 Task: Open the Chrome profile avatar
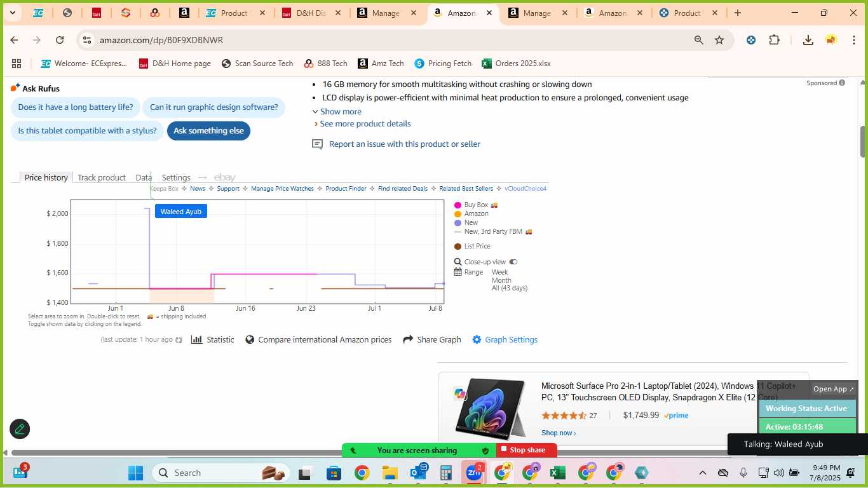click(x=831, y=40)
